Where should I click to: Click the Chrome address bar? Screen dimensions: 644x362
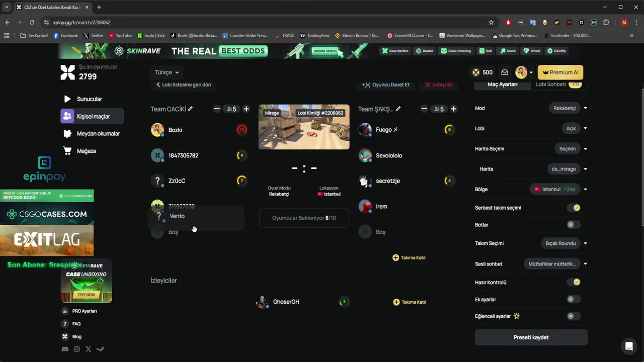[x=267, y=22]
